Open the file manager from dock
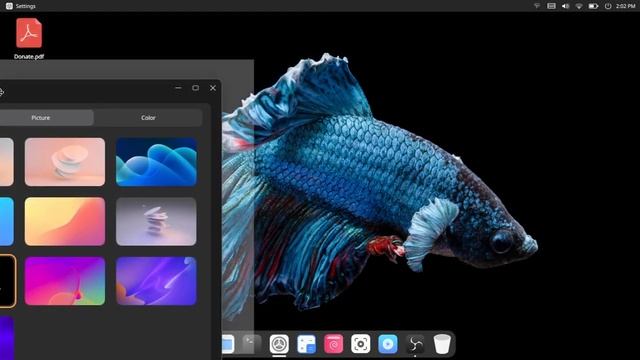The width and height of the screenshot is (640, 360). [x=228, y=344]
